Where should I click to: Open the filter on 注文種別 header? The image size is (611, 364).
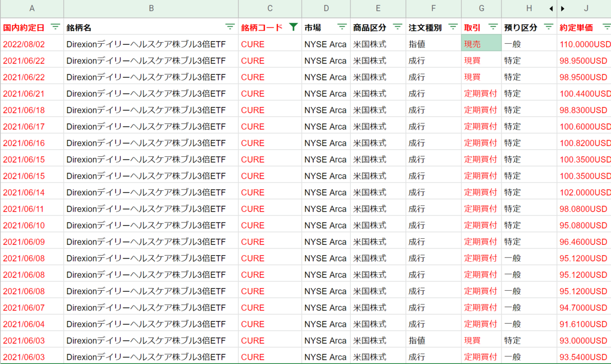[x=453, y=27]
